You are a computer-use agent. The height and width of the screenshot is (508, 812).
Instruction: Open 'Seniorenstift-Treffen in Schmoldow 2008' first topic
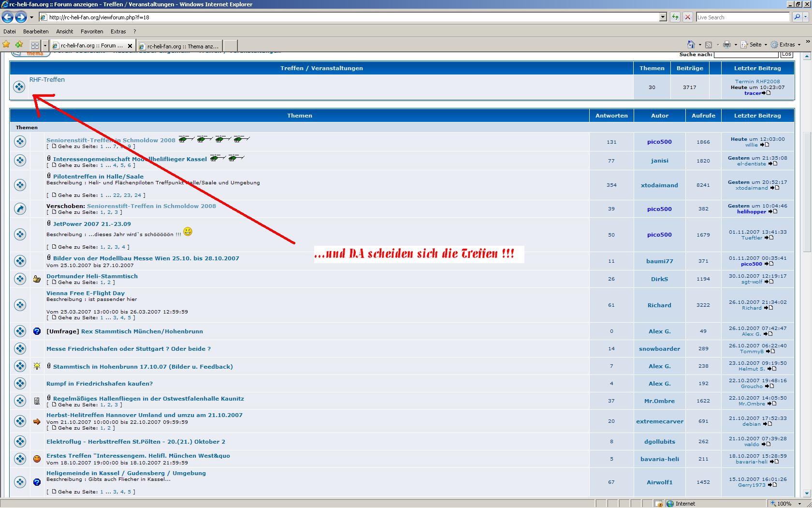[x=111, y=140]
